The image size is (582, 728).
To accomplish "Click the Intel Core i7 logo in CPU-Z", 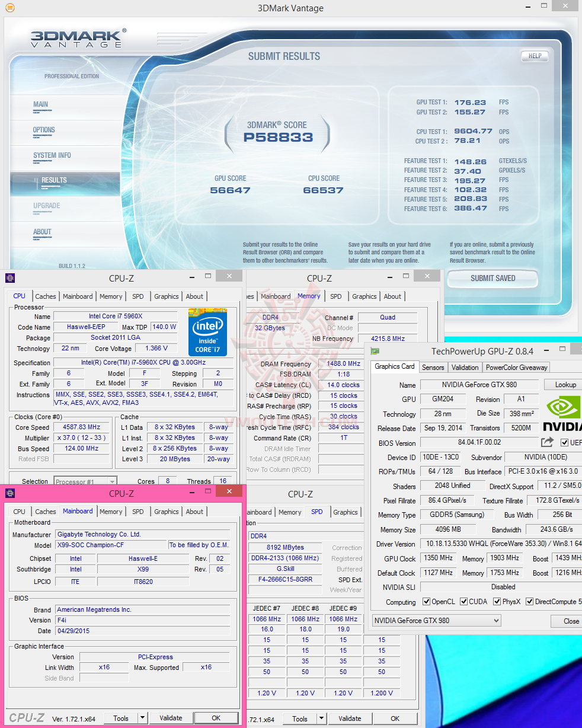I will point(207,332).
